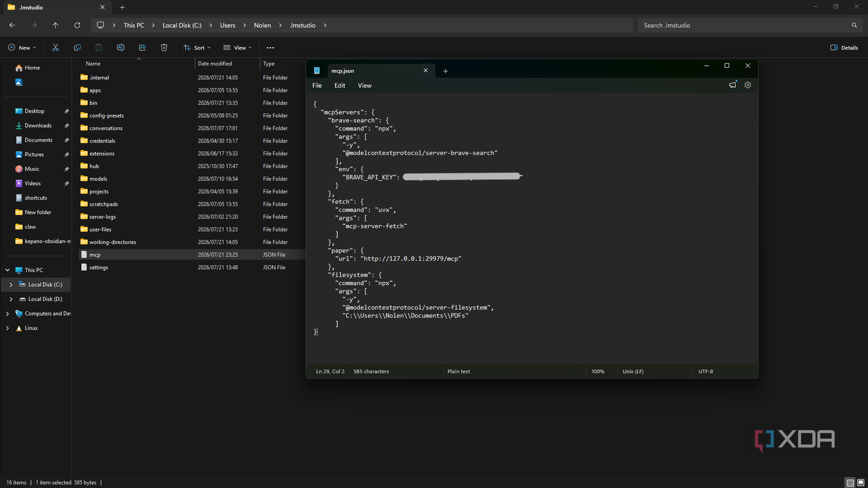Navigate up one folder level
Viewport: 868px width, 488px height.
[55, 25]
